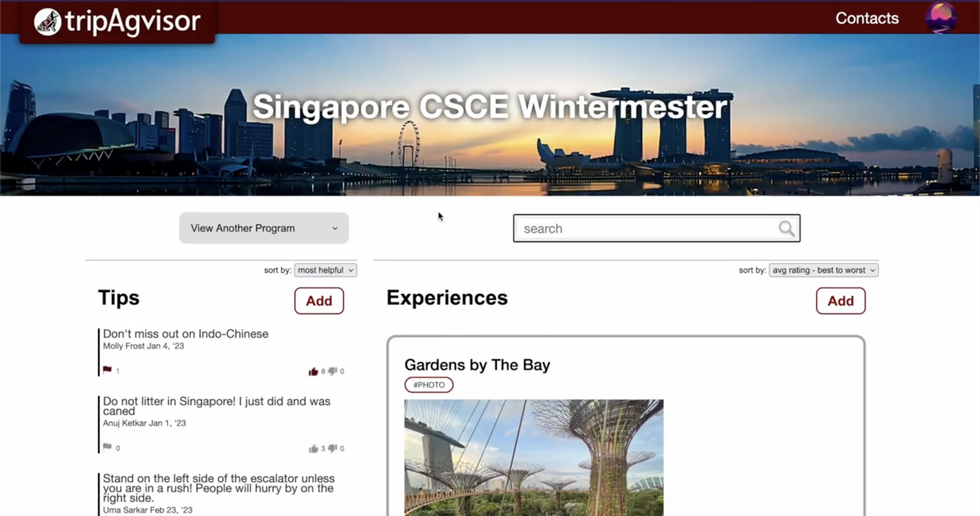Open the Tips sort by dropdown
980x516 pixels.
click(324, 270)
